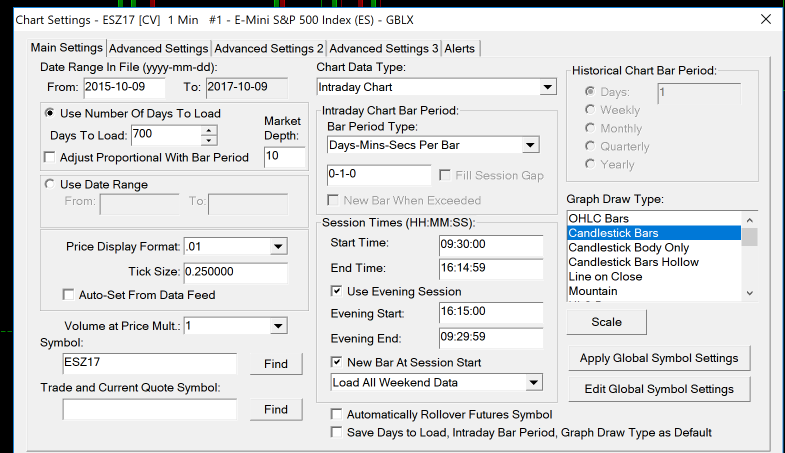Screen dimensions: 785x453
Task: Increase Days To Load with up arrow
Action: click(209, 130)
